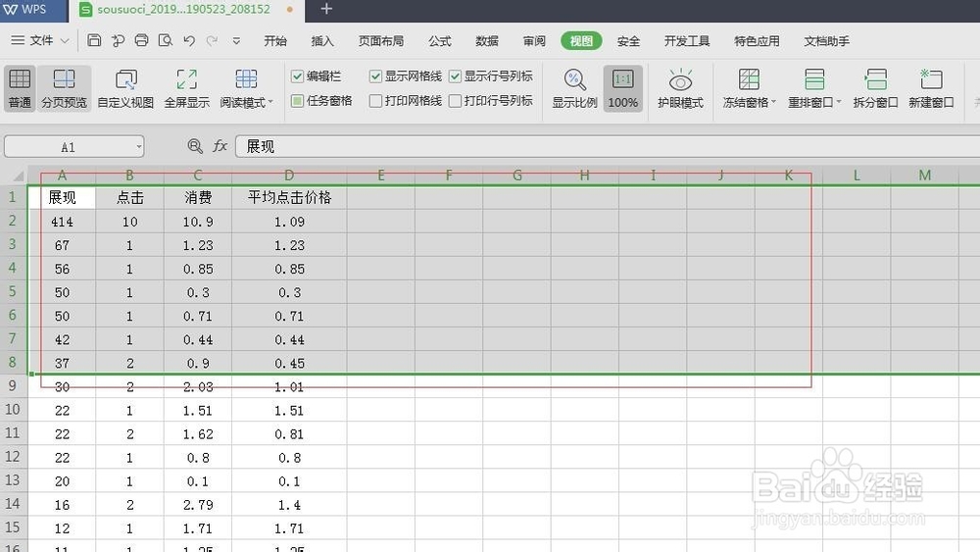Open the Document Assistant (文档助手) tab
This screenshot has width=980, height=552.
pos(827,41)
